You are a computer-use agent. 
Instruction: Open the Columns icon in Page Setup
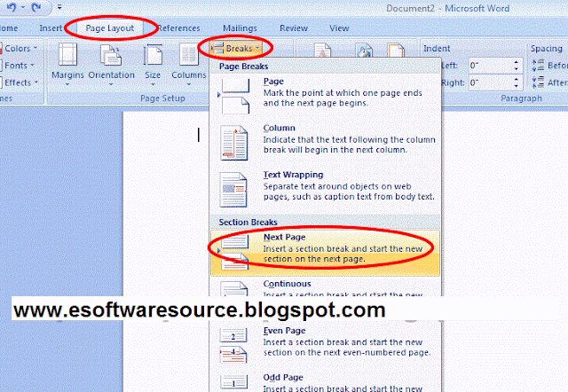tap(188, 54)
